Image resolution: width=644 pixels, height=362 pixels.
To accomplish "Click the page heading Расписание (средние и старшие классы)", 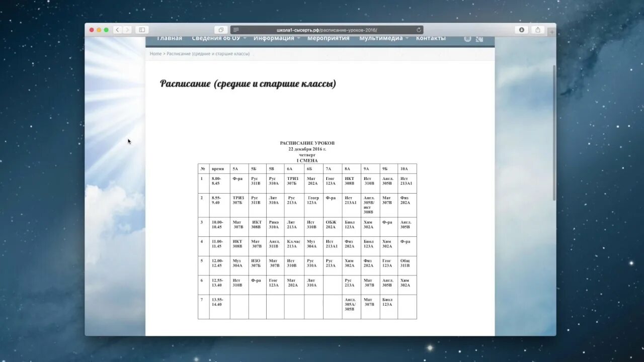I will [248, 84].
